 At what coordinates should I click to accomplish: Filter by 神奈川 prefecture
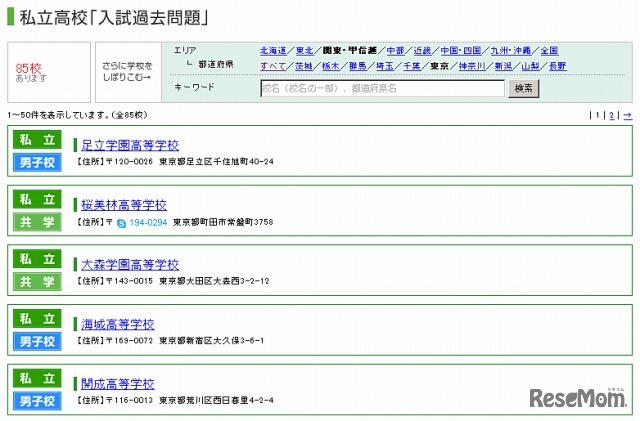[472, 66]
